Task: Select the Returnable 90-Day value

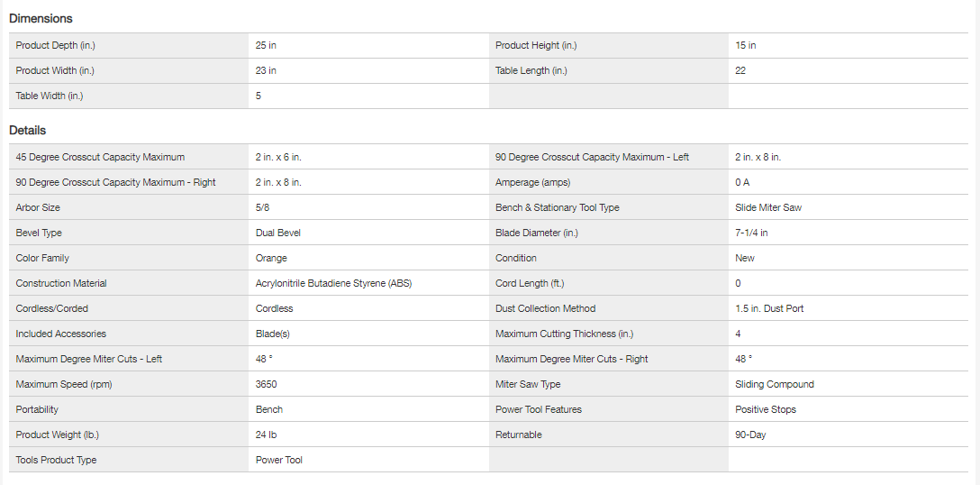Action: coord(750,435)
